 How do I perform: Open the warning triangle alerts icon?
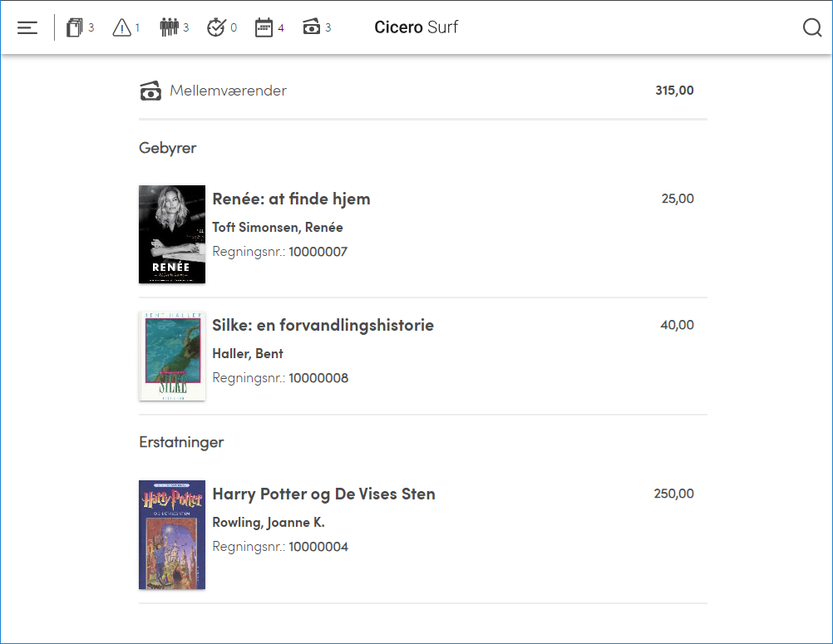click(121, 27)
